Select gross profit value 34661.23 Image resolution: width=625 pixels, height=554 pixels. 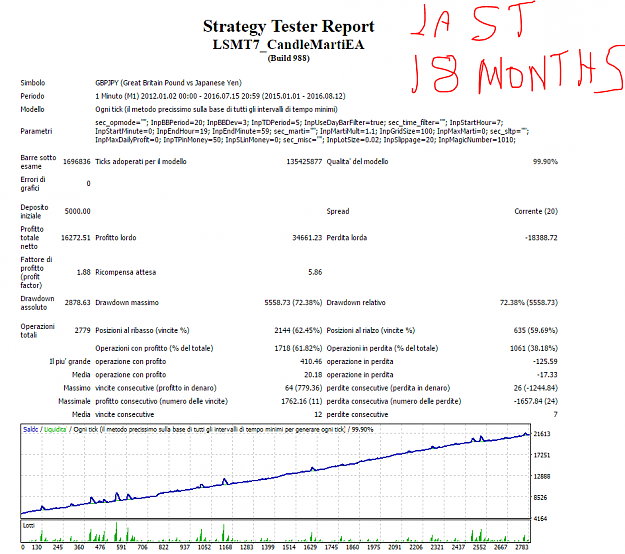(x=307, y=238)
